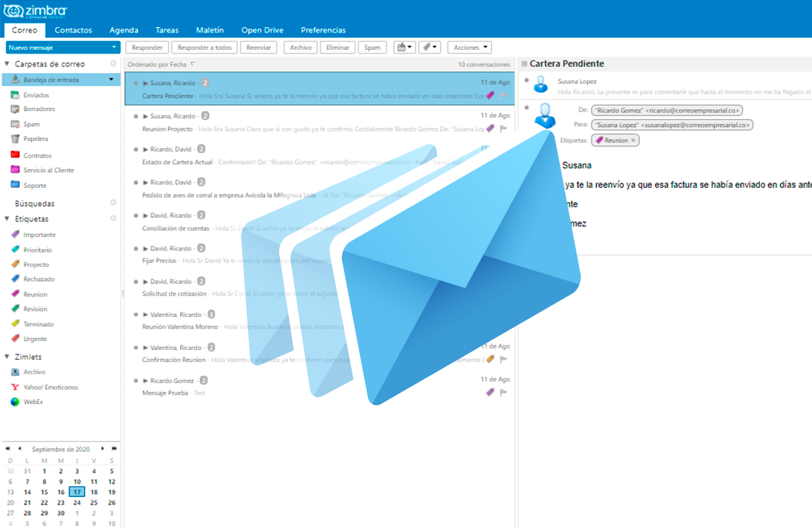Expand the Estado de Cartera Actual conversation thread

pos(145,149)
